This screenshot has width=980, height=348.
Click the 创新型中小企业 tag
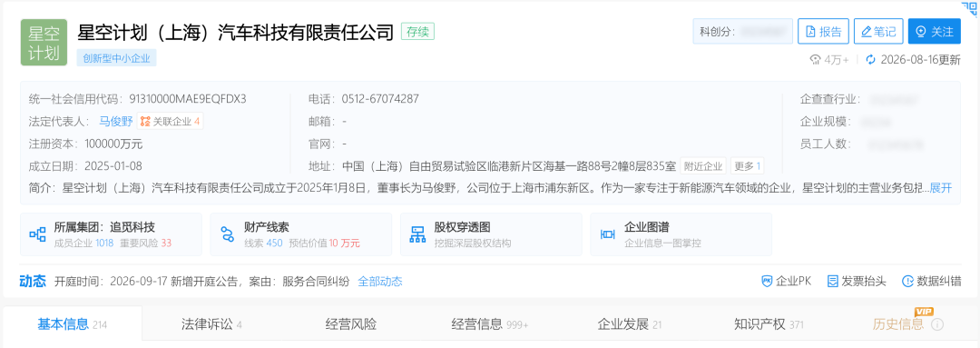pos(117,58)
